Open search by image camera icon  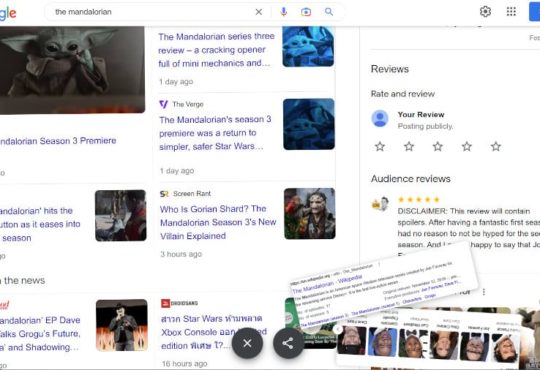pos(306,12)
